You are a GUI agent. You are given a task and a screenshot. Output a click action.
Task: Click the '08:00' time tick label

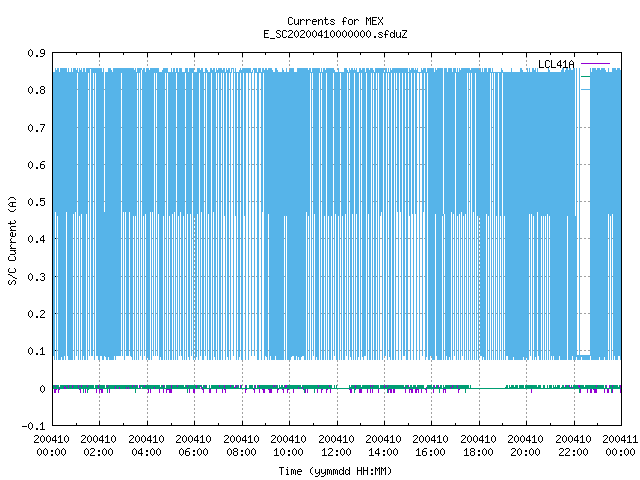click(242, 452)
